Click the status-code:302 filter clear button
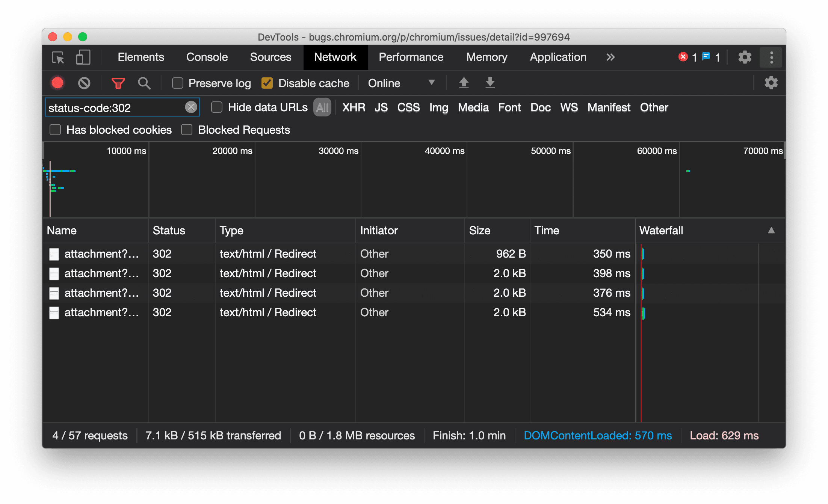Image resolution: width=828 pixels, height=504 pixels. tap(192, 107)
